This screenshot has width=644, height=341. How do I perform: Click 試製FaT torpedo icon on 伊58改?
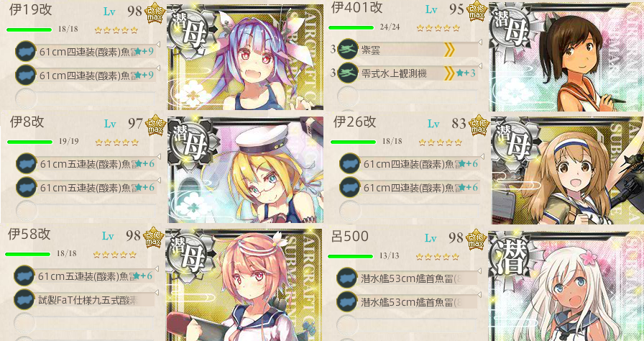(24, 299)
